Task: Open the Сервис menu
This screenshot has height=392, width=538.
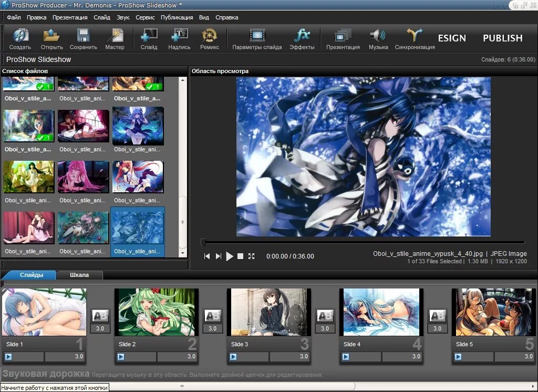Action: click(x=145, y=17)
